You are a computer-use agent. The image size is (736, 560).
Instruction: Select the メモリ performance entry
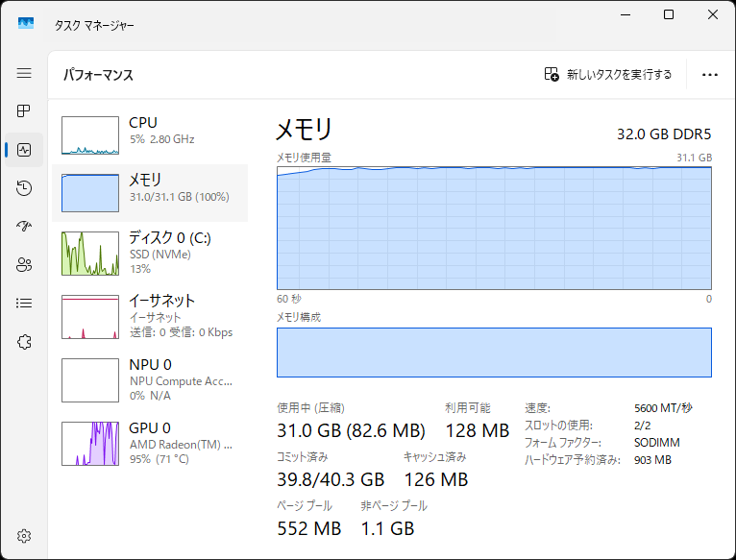(x=150, y=193)
